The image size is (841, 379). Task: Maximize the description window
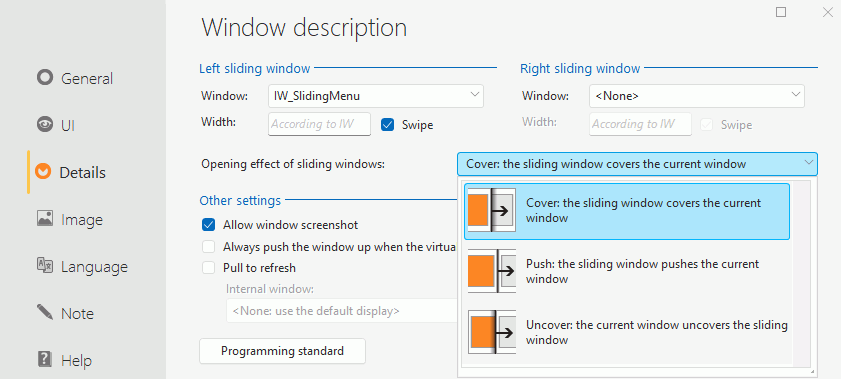tap(781, 12)
